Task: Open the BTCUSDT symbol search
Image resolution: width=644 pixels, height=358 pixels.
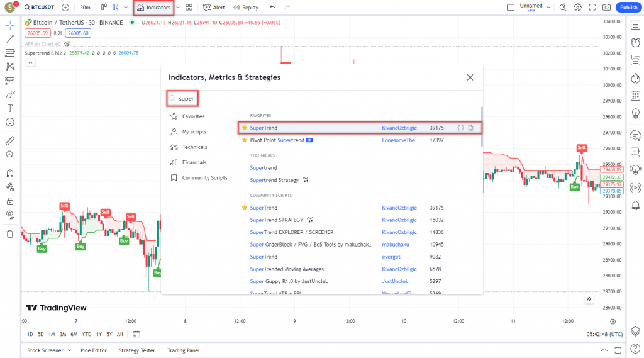Action: pos(39,8)
